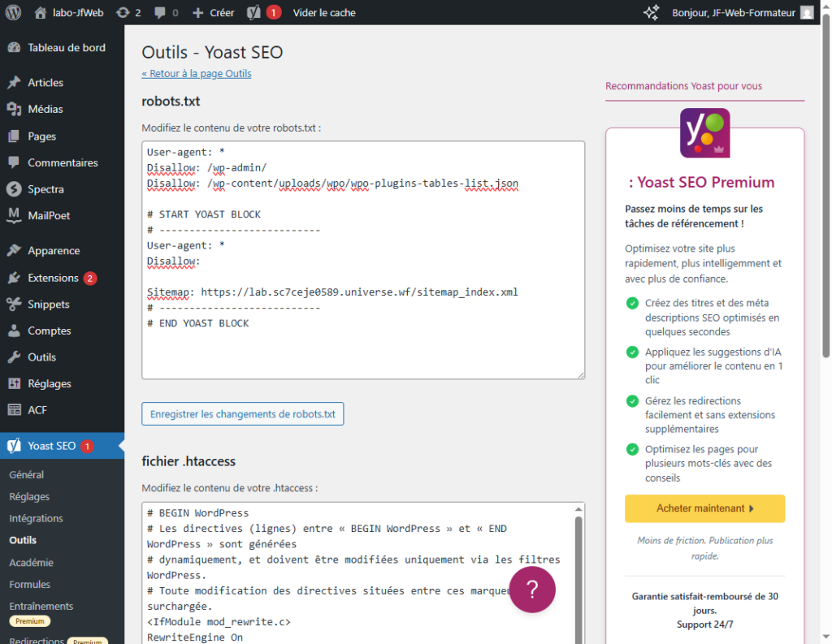Image resolution: width=832 pixels, height=644 pixels.
Task: Open Yoast submenu Intégrations
Action: 36,518
